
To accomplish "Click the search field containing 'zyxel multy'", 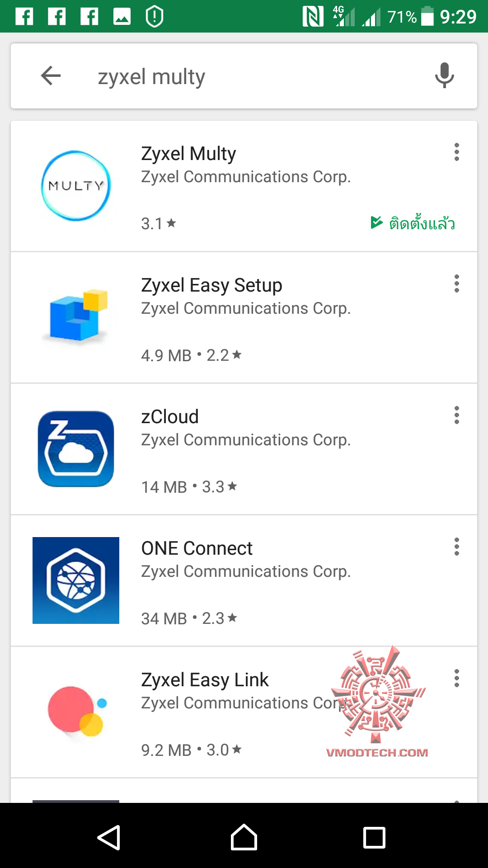I will point(253,76).
